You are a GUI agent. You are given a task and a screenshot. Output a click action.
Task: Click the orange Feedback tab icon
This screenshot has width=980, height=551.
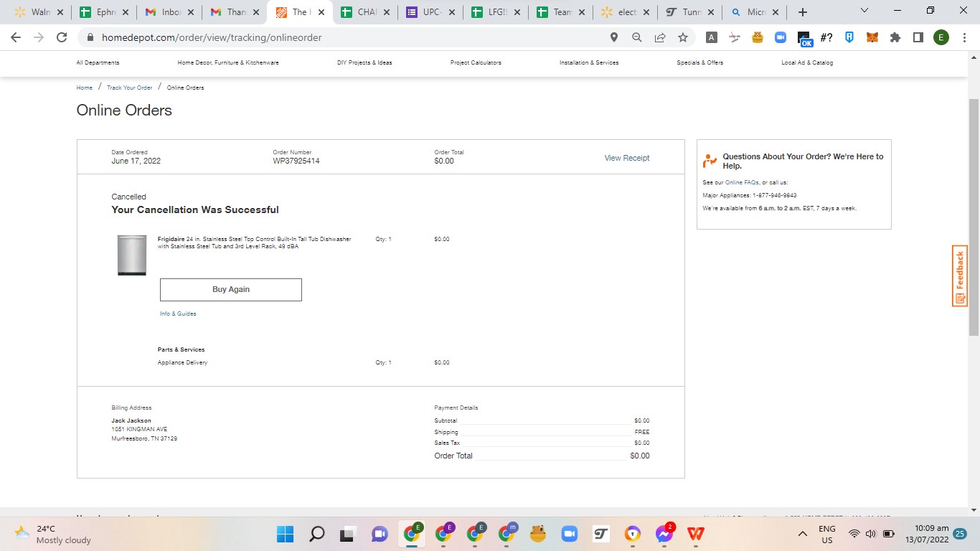point(960,276)
